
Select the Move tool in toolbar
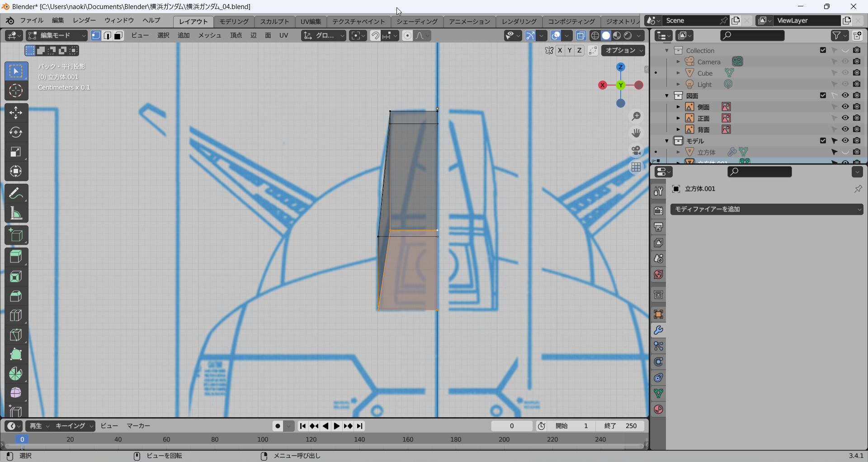[x=16, y=113]
